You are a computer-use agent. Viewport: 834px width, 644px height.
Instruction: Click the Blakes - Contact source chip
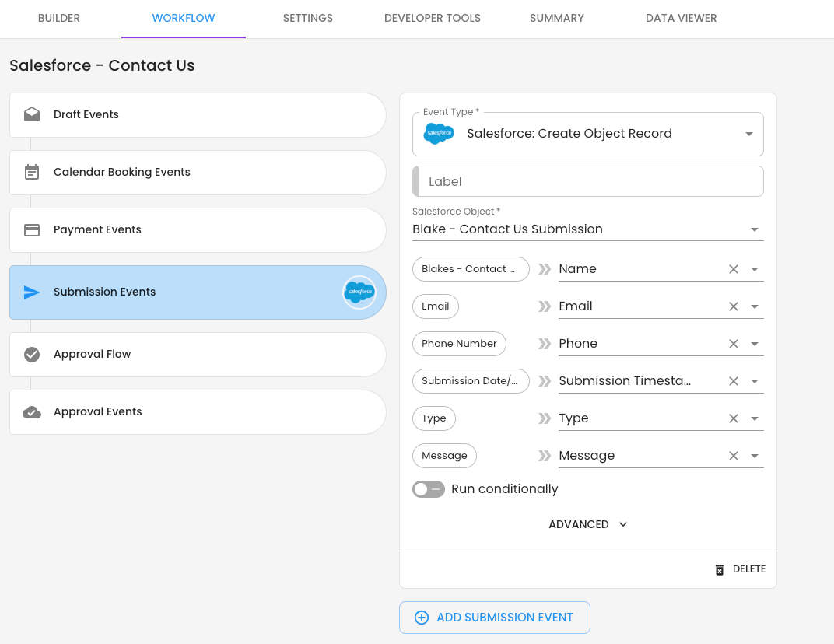point(471,269)
